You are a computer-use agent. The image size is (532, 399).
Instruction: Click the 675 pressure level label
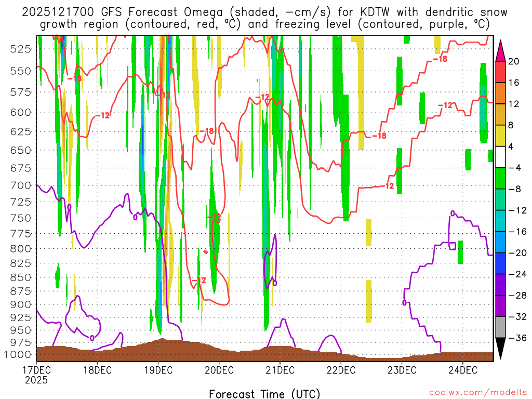click(x=20, y=168)
